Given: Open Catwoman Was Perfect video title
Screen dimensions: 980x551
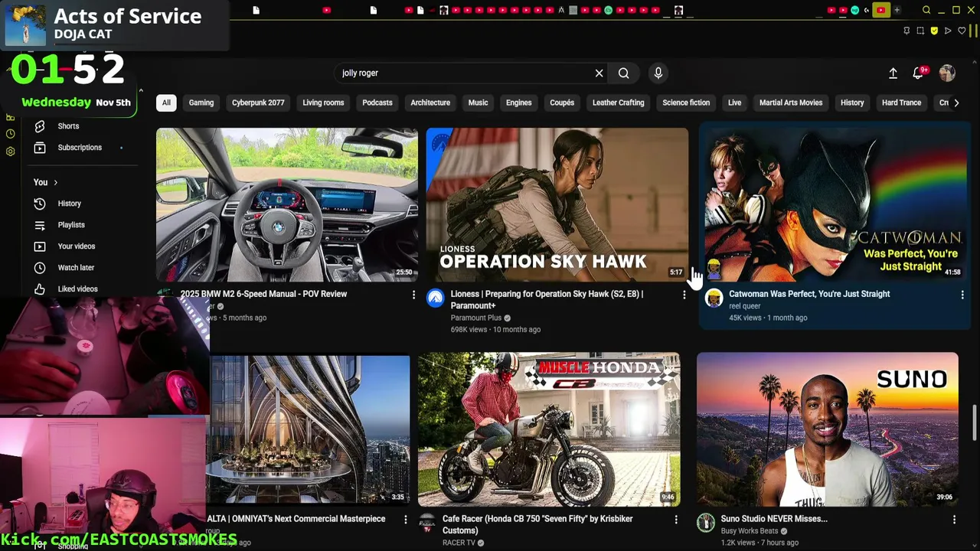Looking at the screenshot, I should (809, 294).
